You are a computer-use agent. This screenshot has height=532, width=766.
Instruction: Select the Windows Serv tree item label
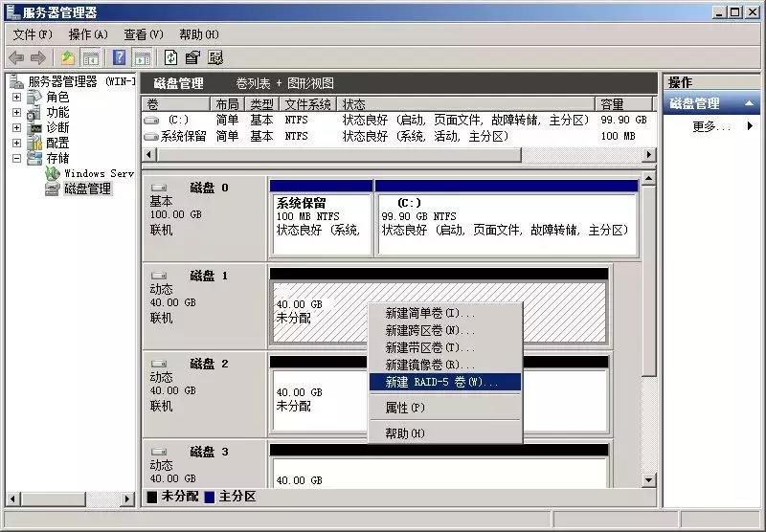coord(99,173)
